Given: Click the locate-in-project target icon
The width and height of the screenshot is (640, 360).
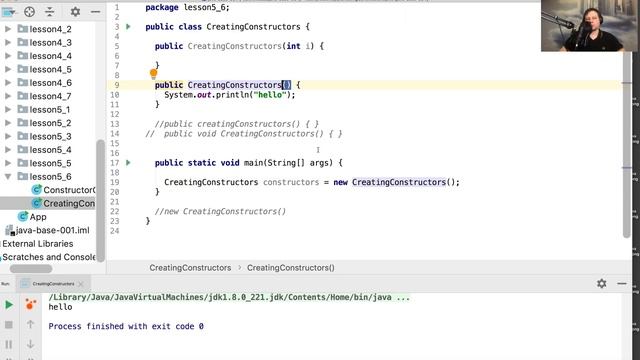Looking at the screenshot, I should [x=29, y=12].
